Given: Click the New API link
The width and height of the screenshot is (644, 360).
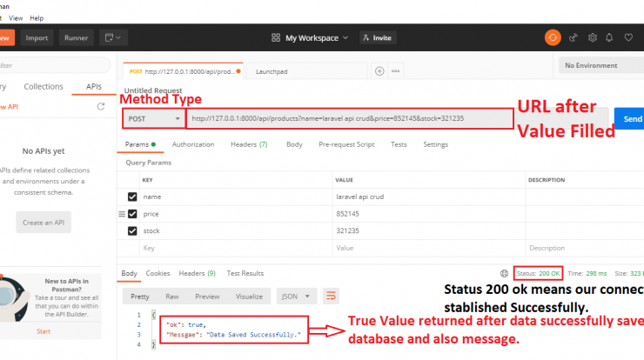Looking at the screenshot, I should 9,107.
